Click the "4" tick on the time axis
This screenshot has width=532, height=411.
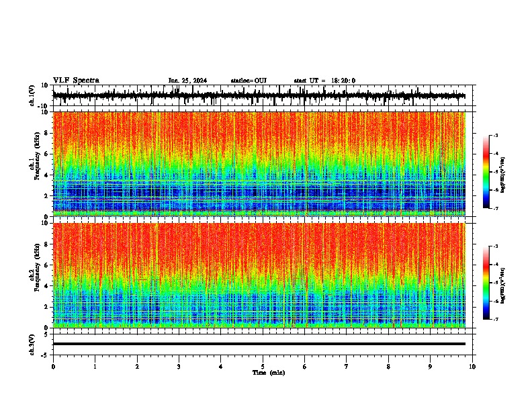[x=221, y=367]
